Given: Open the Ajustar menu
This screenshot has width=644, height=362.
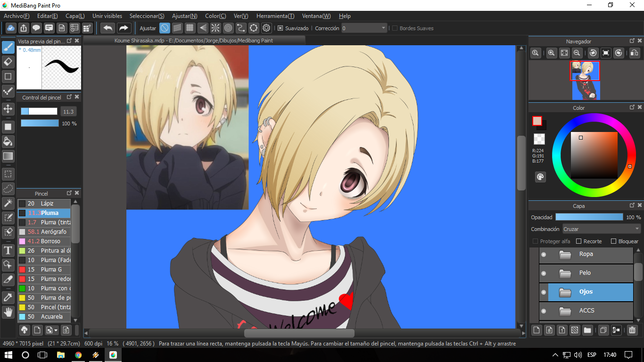Looking at the screenshot, I should [185, 16].
